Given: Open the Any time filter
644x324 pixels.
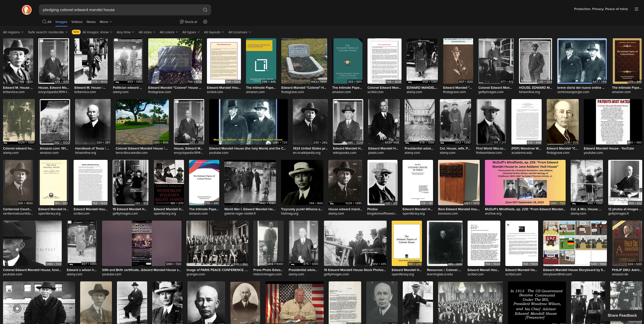Looking at the screenshot, I should [x=126, y=32].
